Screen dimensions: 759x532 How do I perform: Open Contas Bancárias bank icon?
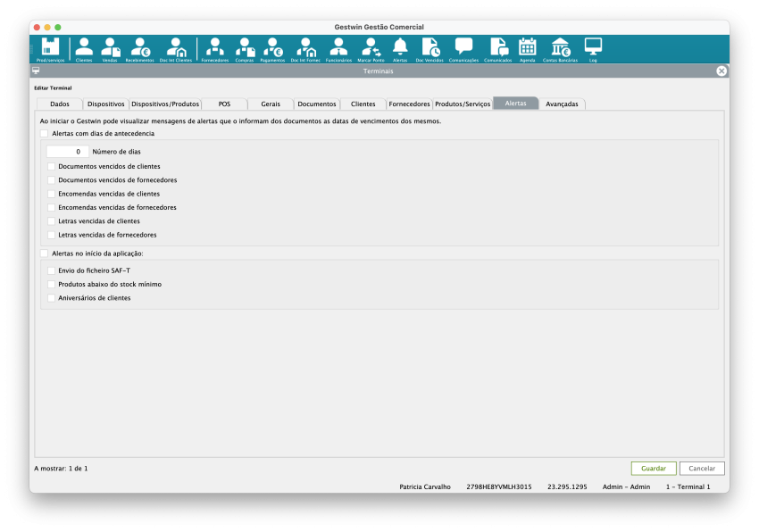pos(560,48)
